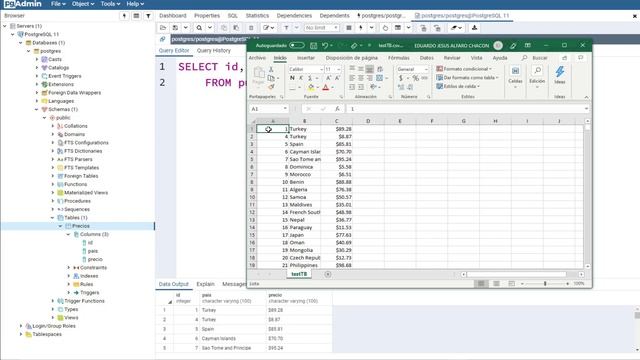The height and width of the screenshot is (360, 640).
Task: Click the Save File icon in query toolbar
Action: pyautogui.click(x=175, y=28)
